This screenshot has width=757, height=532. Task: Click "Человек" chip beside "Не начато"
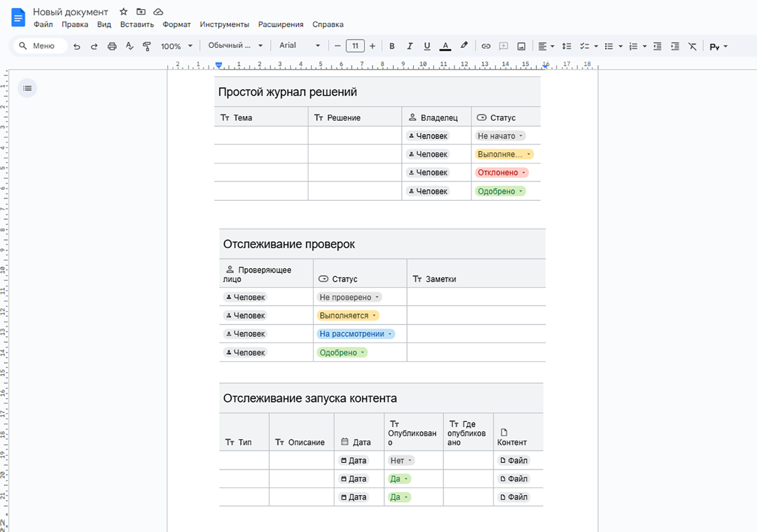pyautogui.click(x=428, y=136)
